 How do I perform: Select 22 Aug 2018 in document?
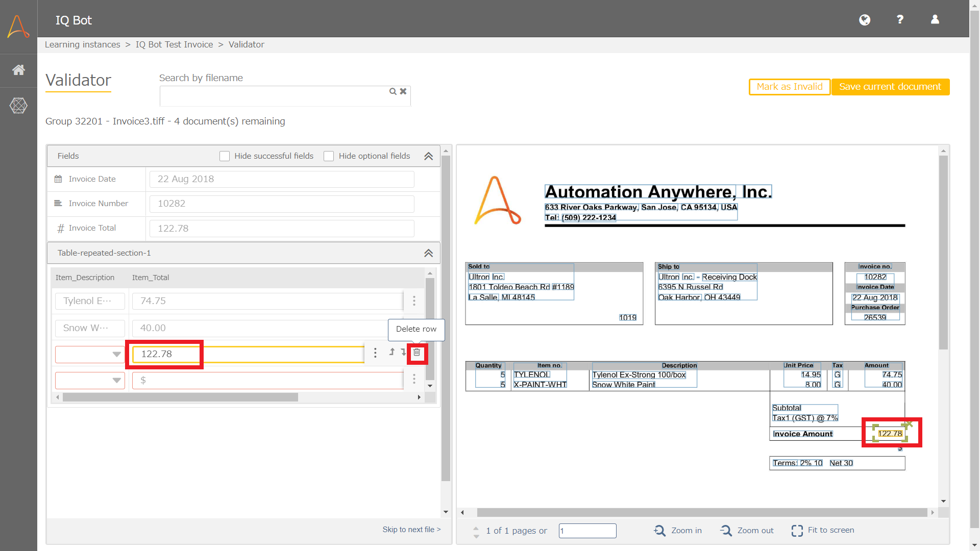(875, 297)
